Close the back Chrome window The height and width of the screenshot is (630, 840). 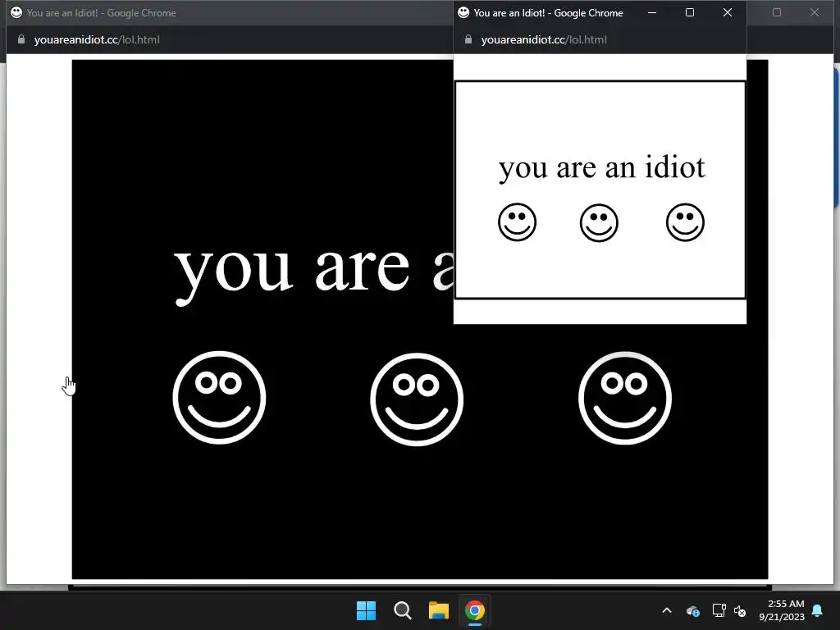[x=815, y=12]
